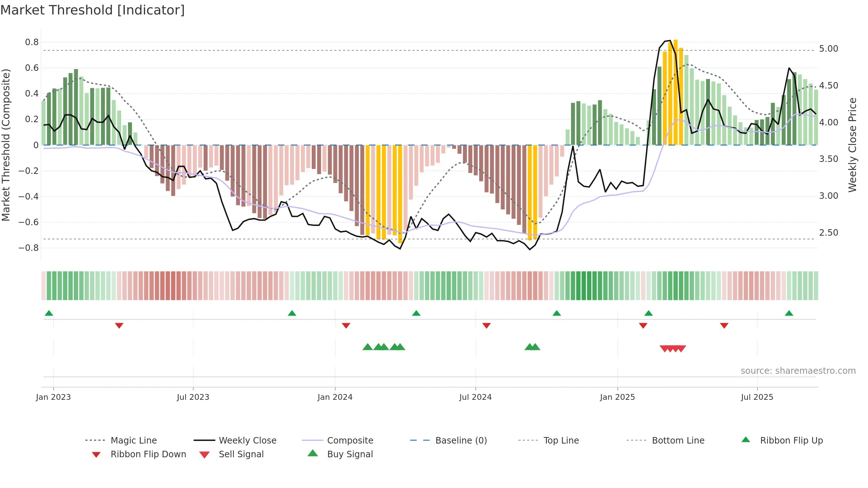Screen dimensions: 868x488
Task: Click the source: sharemaestro.com text
Action: tap(798, 371)
